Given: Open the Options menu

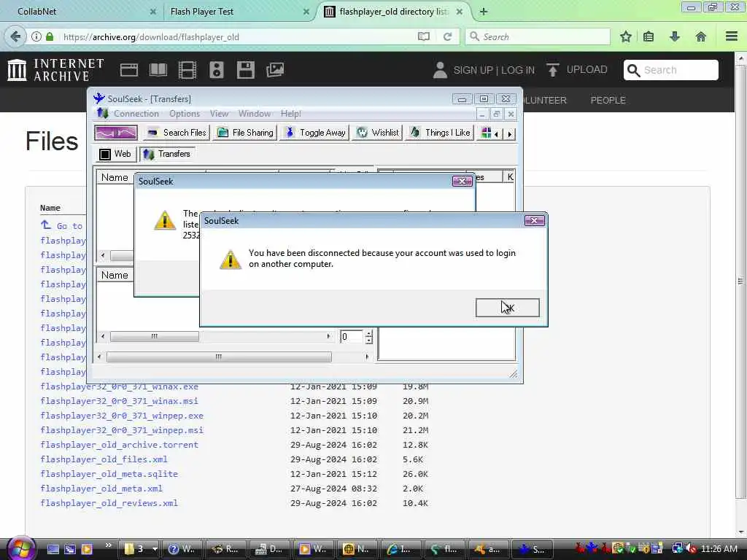Looking at the screenshot, I should pyautogui.click(x=185, y=114).
